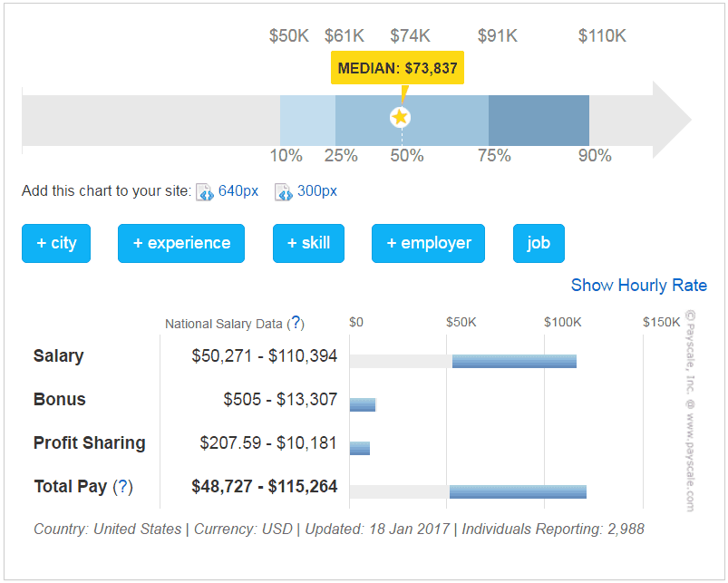
Task: Click the $91K label
Action: (497, 35)
